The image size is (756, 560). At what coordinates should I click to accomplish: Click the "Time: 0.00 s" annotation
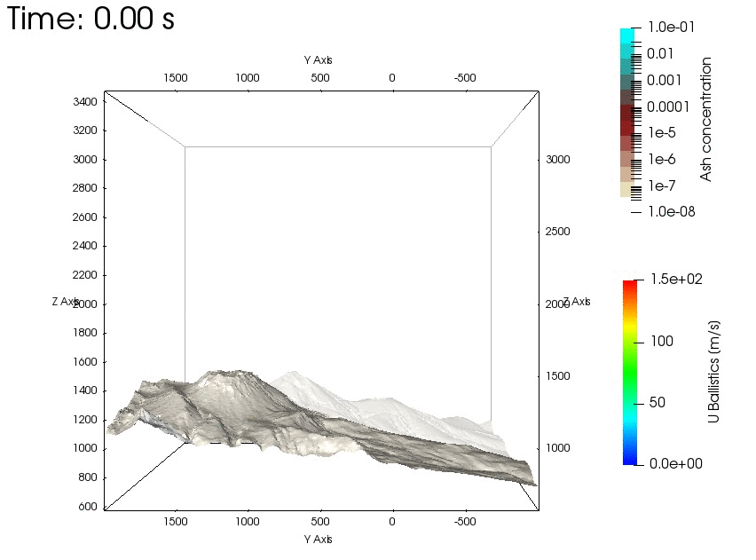(x=91, y=19)
